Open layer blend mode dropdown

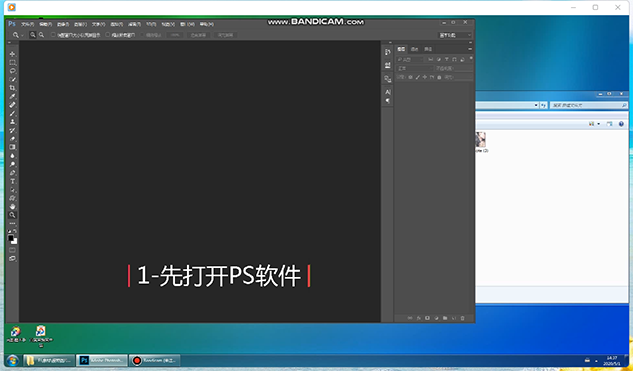pyautogui.click(x=414, y=68)
